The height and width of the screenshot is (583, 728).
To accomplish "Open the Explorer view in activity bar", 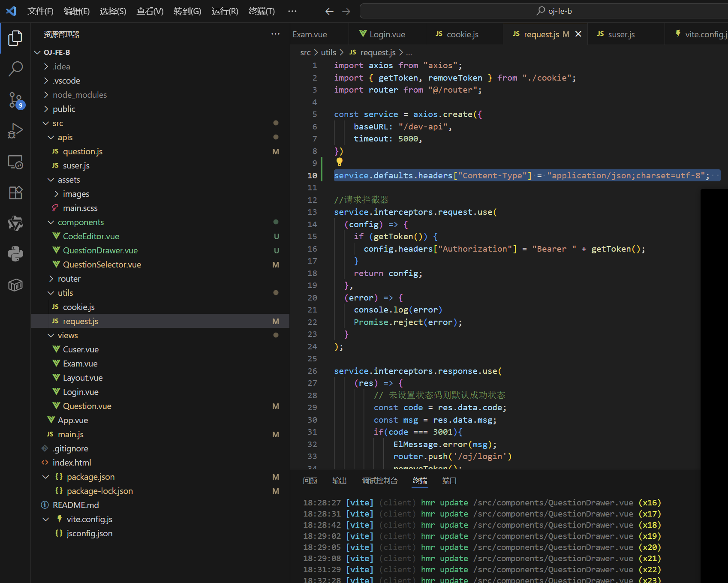I will pos(15,38).
